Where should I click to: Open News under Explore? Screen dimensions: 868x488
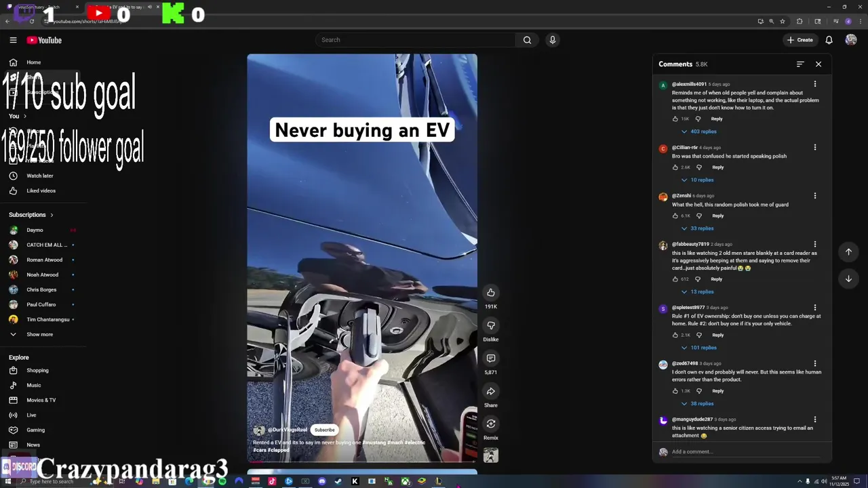(x=33, y=445)
